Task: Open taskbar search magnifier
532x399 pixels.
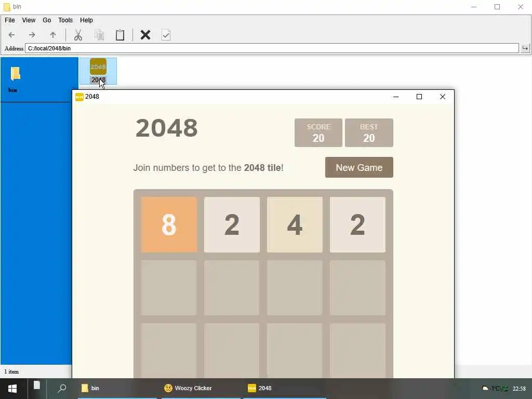Action: pyautogui.click(x=62, y=388)
